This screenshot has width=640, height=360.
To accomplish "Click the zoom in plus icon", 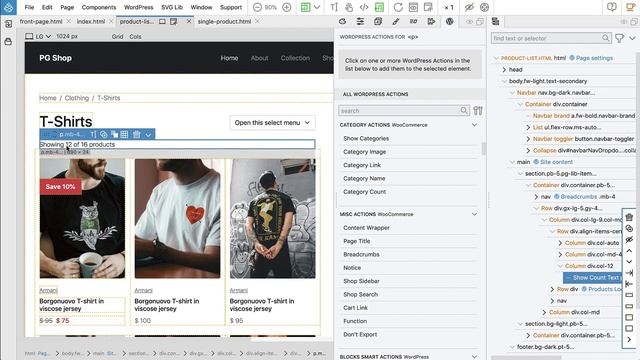I will click(x=287, y=7).
